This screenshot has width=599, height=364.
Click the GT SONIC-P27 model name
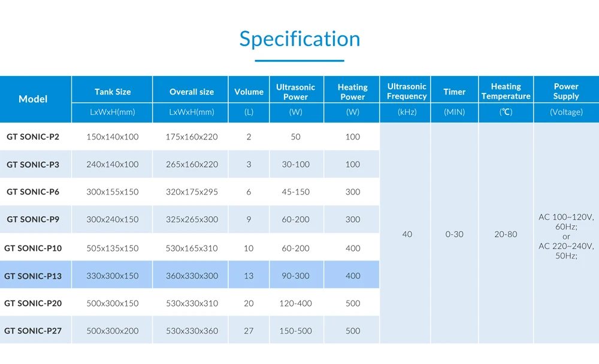(33, 330)
